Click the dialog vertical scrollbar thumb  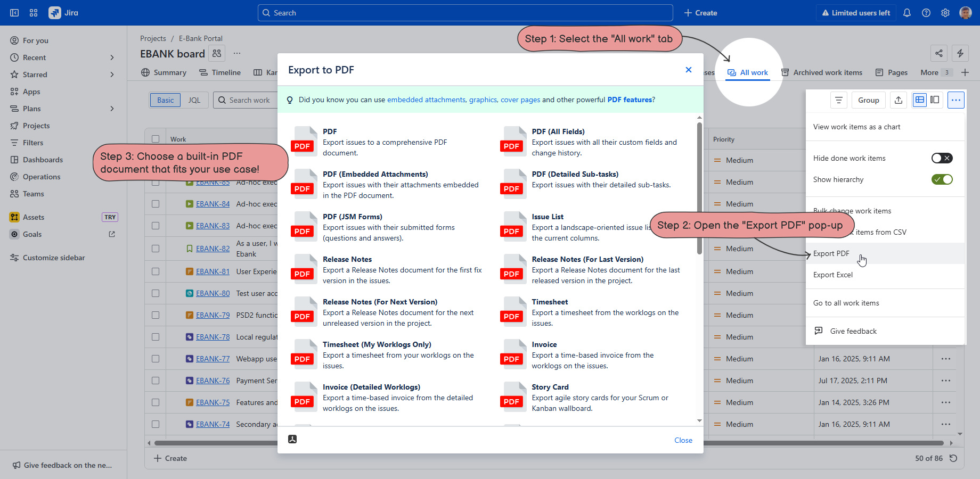[699, 188]
